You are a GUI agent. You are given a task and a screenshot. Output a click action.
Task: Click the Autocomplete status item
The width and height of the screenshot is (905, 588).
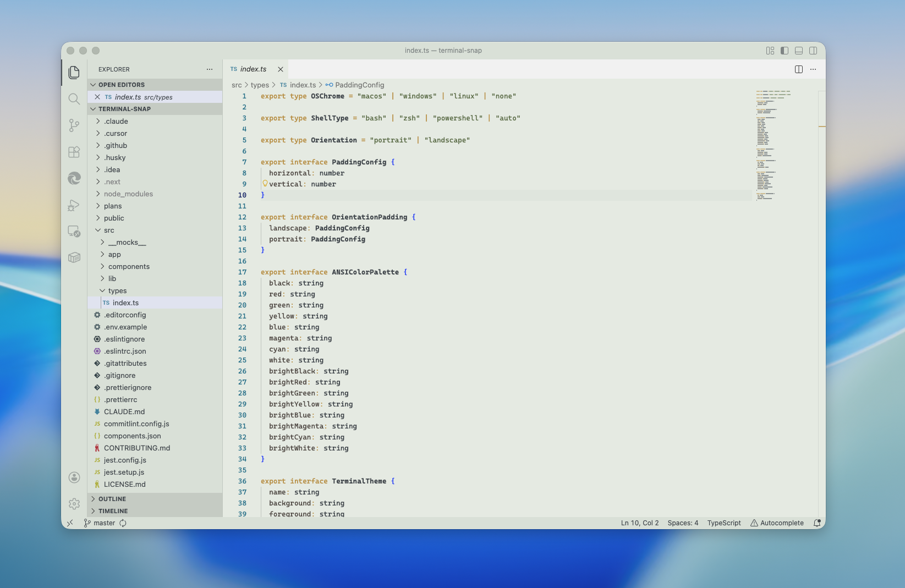(x=777, y=523)
